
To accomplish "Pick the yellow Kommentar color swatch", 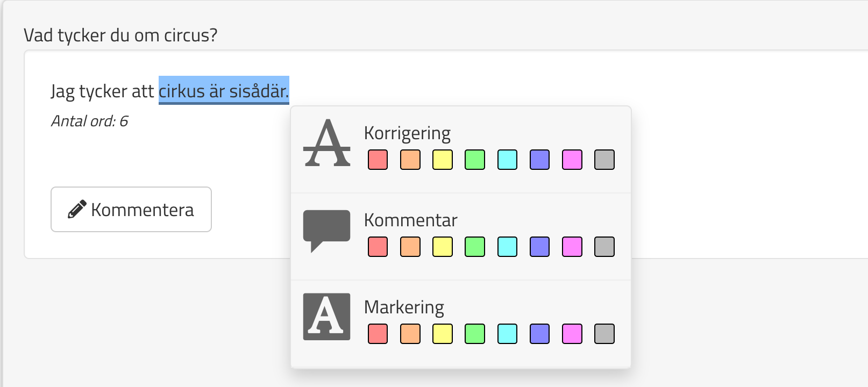I will tap(443, 247).
